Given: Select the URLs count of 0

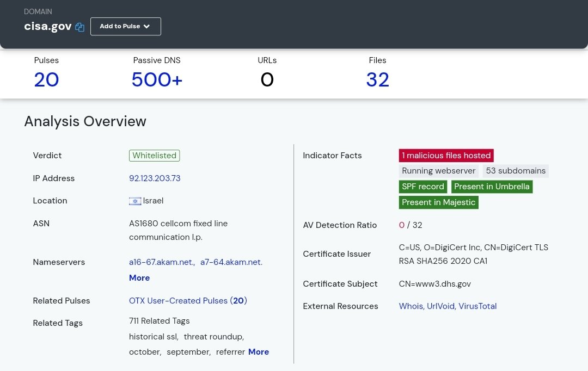Looking at the screenshot, I should tap(267, 80).
